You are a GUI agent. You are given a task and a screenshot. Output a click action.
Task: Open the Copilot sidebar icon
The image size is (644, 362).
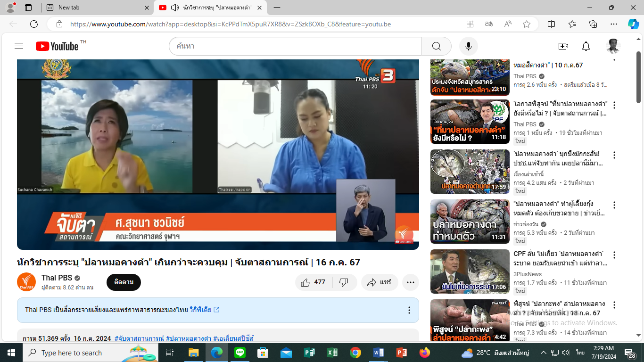pos(633,24)
